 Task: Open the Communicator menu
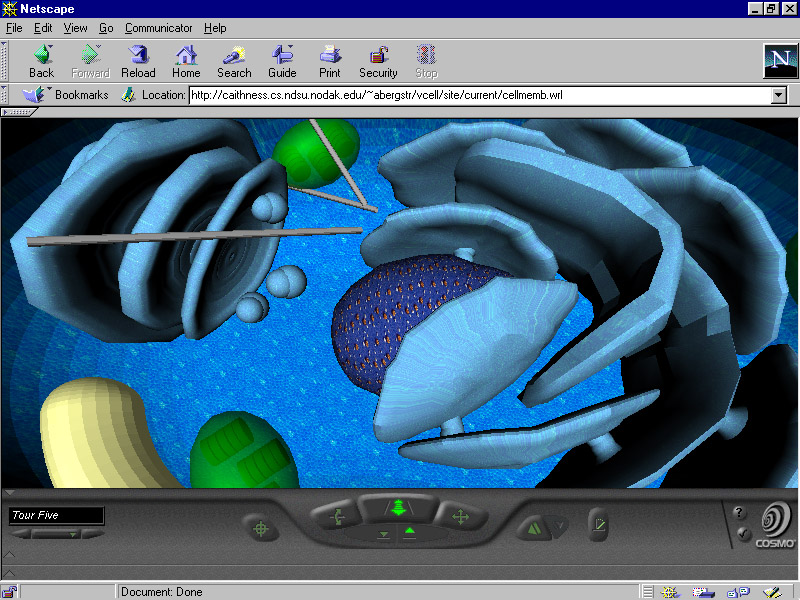coord(159,28)
